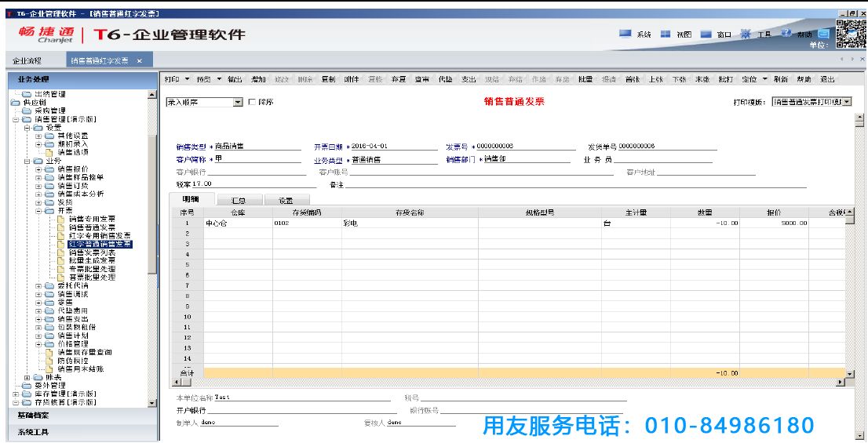868x443 pixels.
Task: Click the folder icon of 供应链
Action: click(x=15, y=102)
